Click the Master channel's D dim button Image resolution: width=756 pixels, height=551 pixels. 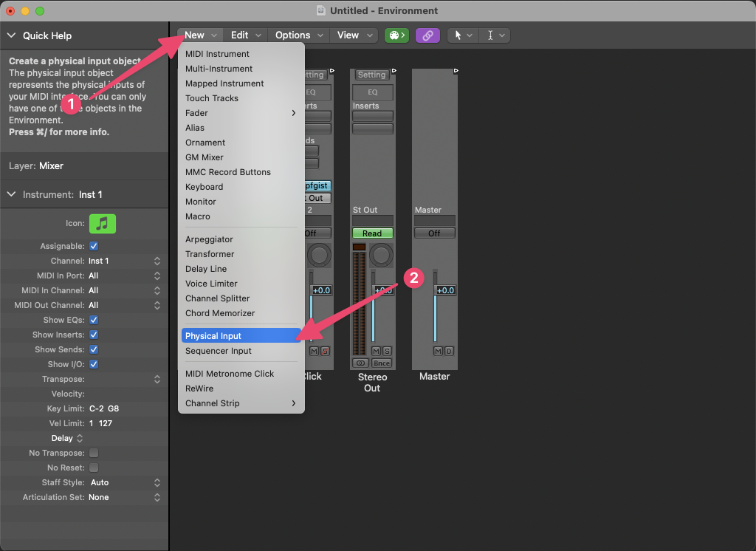(x=449, y=351)
